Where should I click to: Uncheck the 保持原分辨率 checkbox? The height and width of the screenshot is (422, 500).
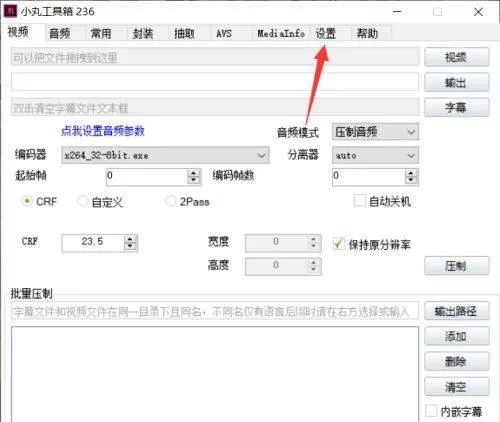click(339, 244)
